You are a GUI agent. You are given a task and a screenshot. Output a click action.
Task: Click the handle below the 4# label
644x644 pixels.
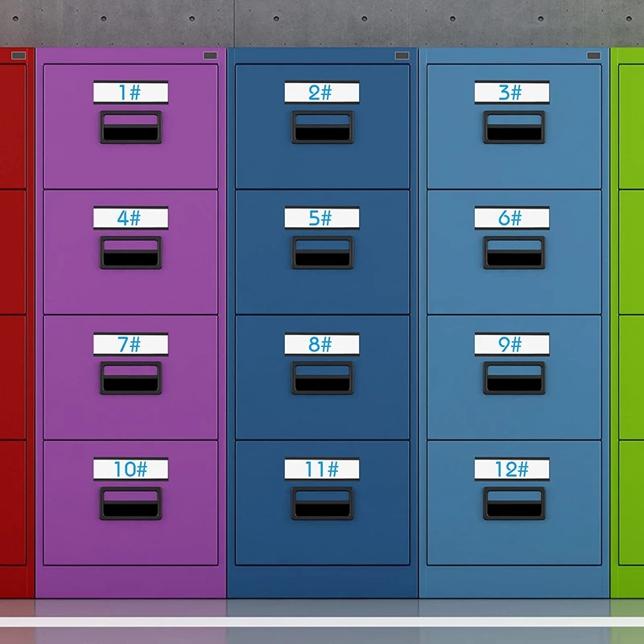131,253
